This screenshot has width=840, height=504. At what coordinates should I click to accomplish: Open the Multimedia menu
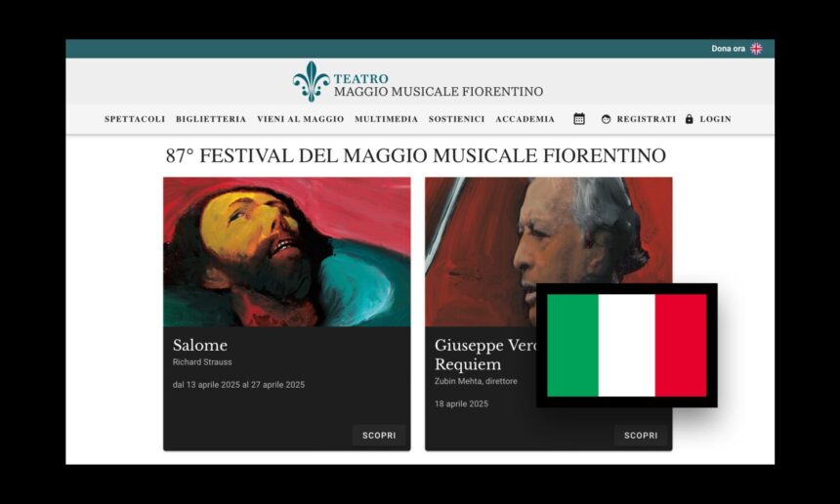pyautogui.click(x=386, y=119)
